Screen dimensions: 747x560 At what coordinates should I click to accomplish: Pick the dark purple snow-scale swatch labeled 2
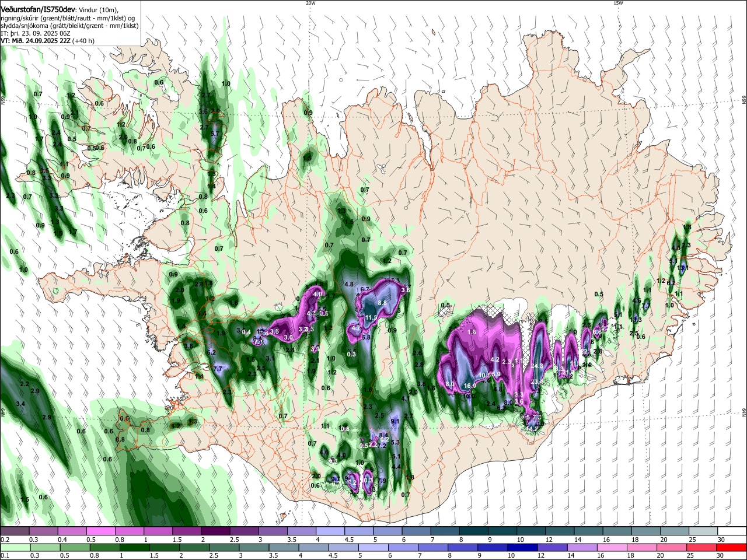(x=215, y=531)
